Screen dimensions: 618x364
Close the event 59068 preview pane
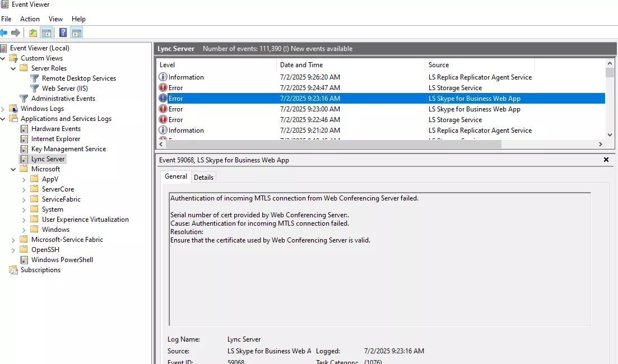click(606, 160)
